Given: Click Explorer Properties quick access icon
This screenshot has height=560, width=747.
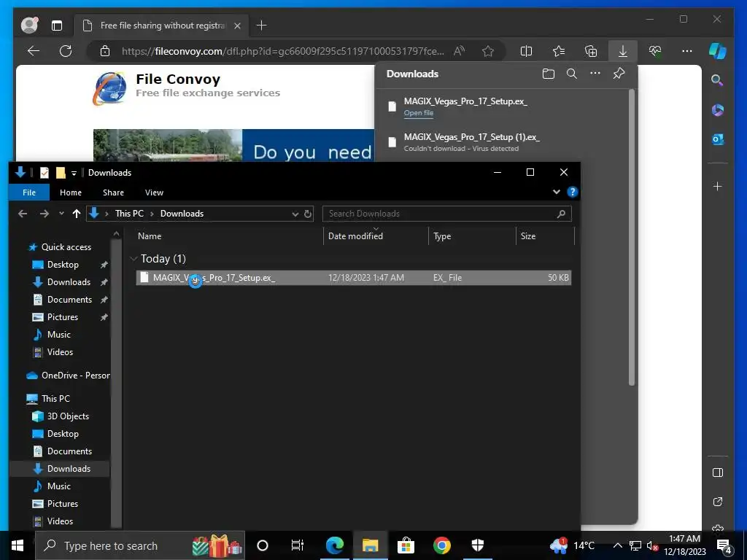Looking at the screenshot, I should click(44, 172).
